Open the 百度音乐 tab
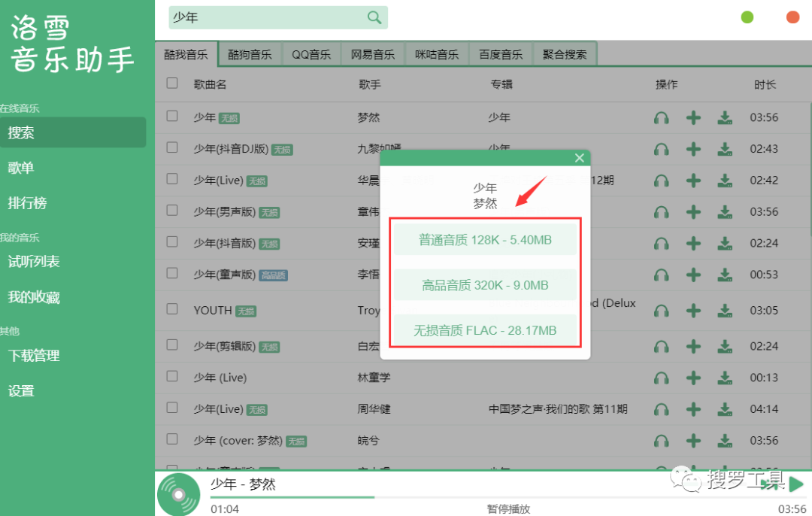 [501, 54]
